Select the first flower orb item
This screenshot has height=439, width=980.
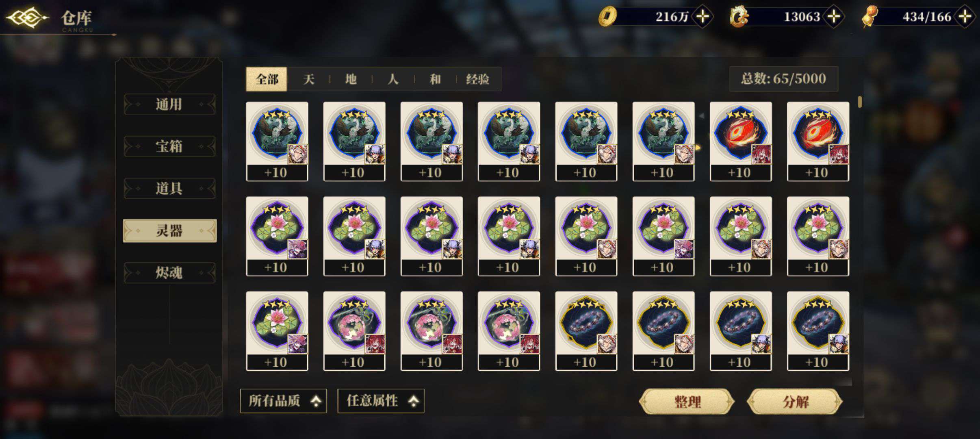[354, 331]
